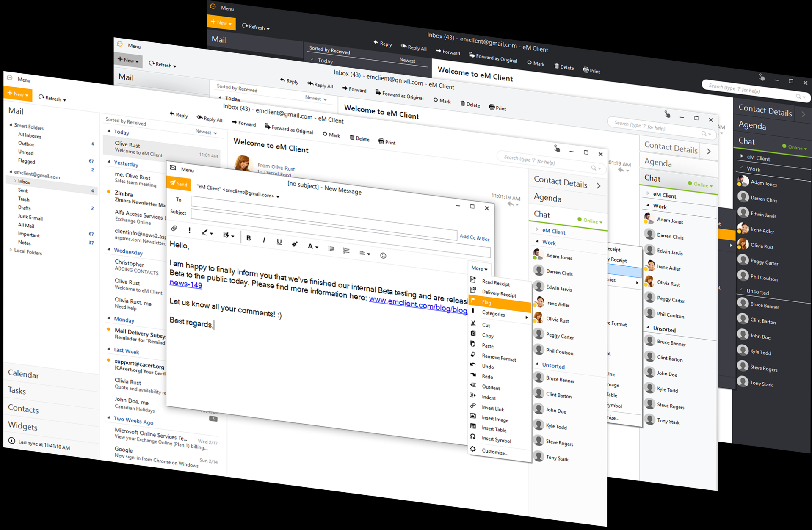Viewport: 812px width, 530px height.
Task: Open Customize... in the More menu
Action: [x=495, y=452]
